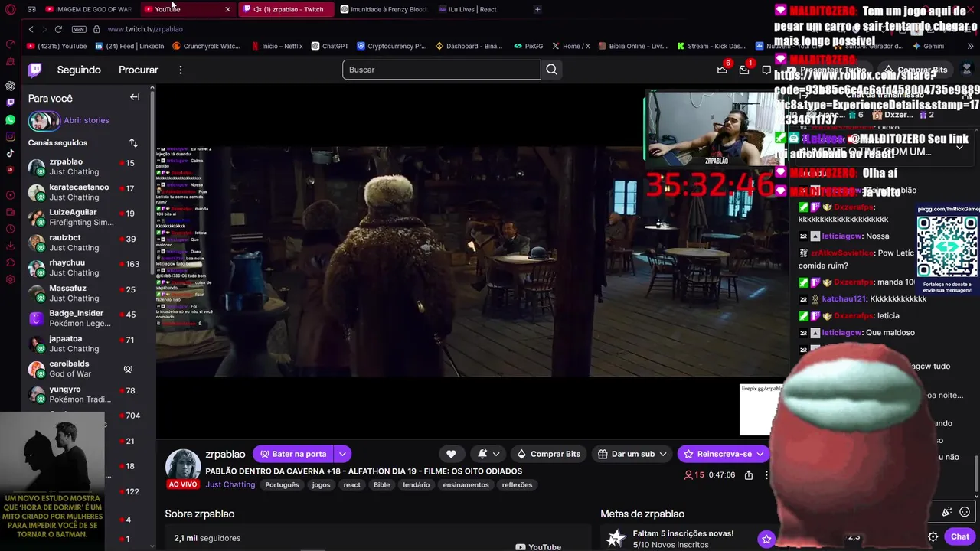Open the Just Chatting category link
This screenshot has height=551, width=980.
click(230, 484)
